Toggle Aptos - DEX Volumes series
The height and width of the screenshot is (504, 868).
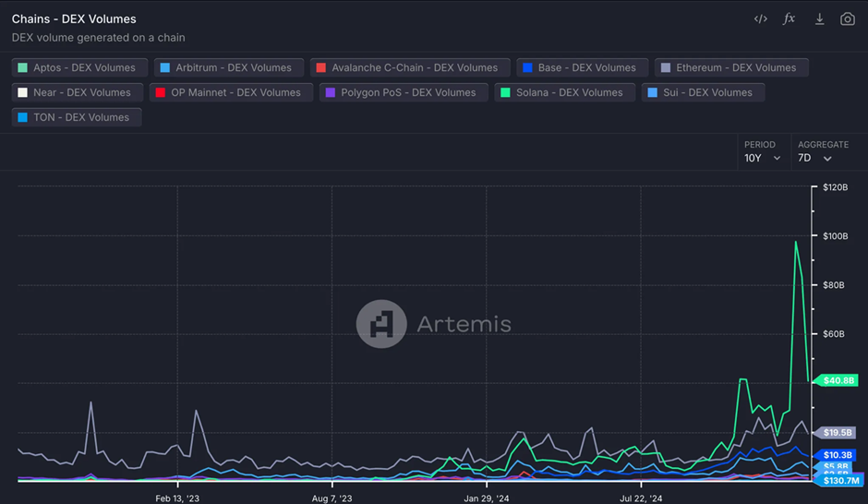tap(79, 67)
